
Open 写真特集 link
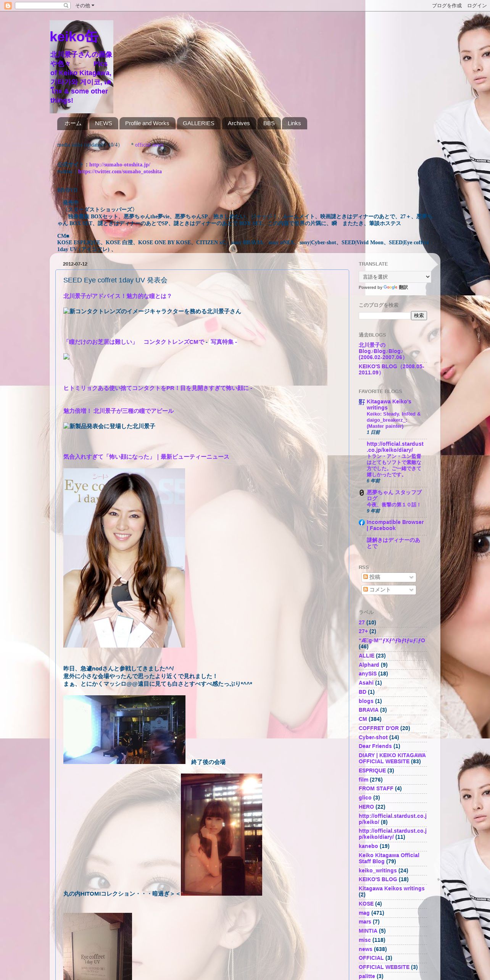click(x=222, y=342)
